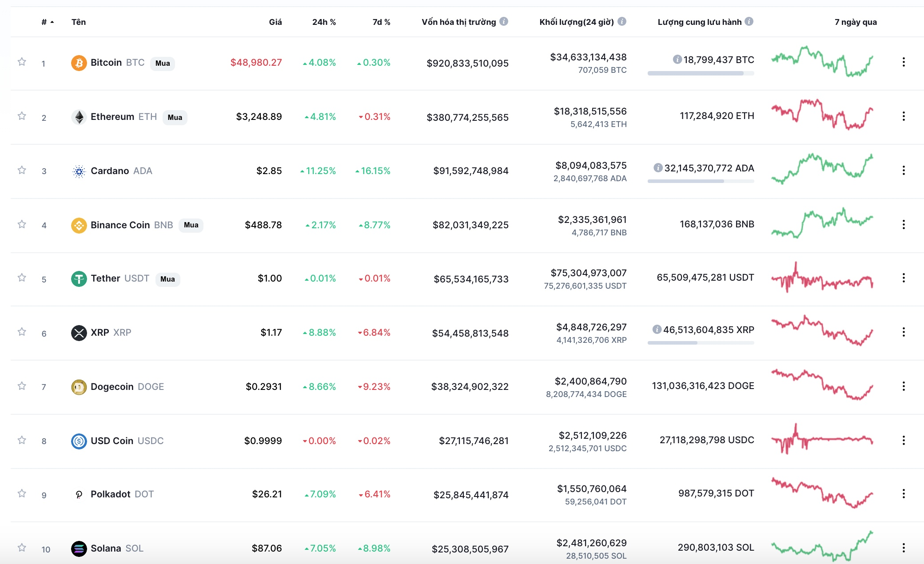
Task: Click the Mua button next to Tether
Action: pyautogui.click(x=167, y=279)
